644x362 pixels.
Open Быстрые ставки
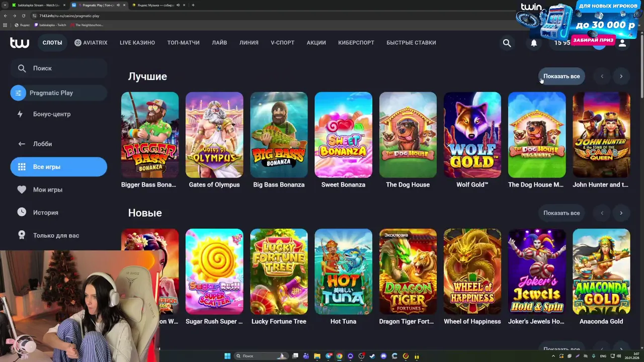411,43
